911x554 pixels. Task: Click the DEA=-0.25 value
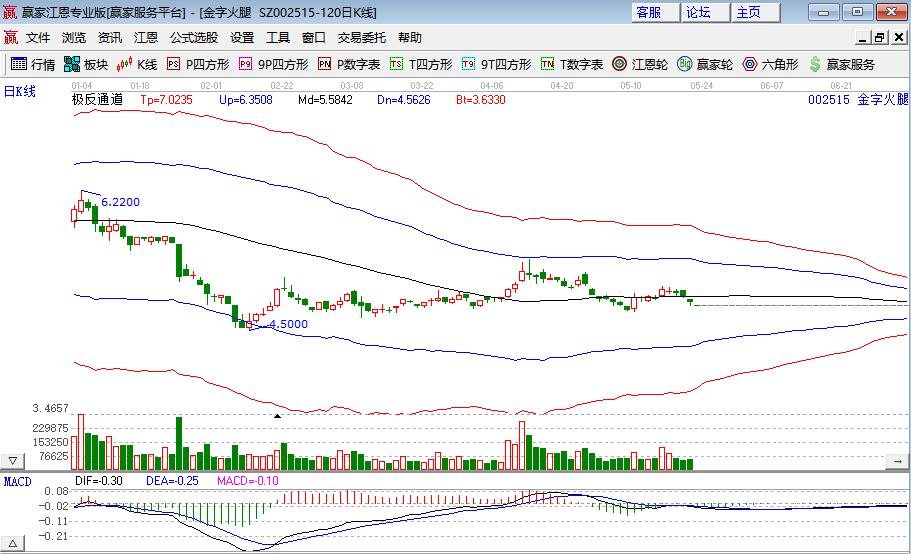pos(172,481)
